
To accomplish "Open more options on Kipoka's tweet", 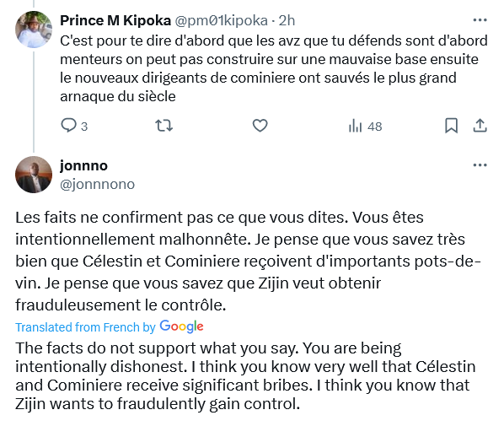I will point(480,20).
